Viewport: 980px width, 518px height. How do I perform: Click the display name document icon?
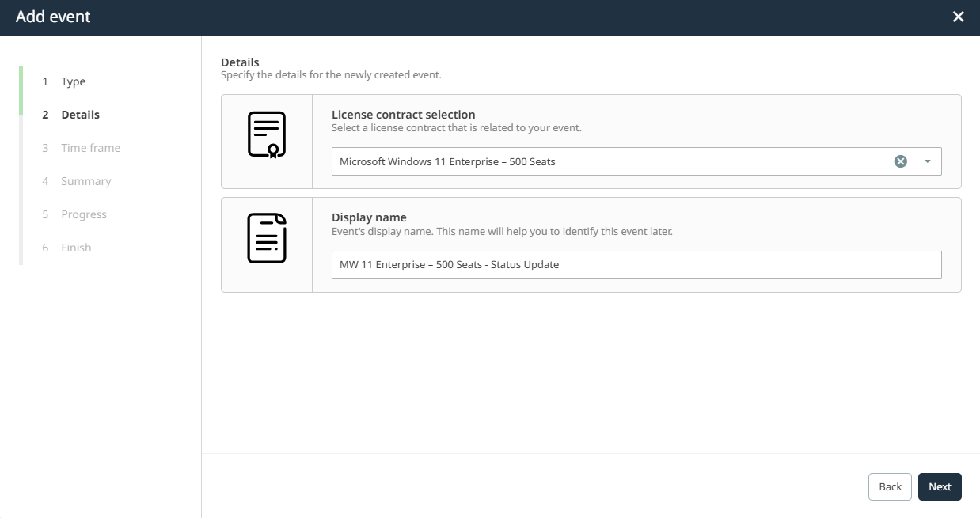(x=267, y=238)
